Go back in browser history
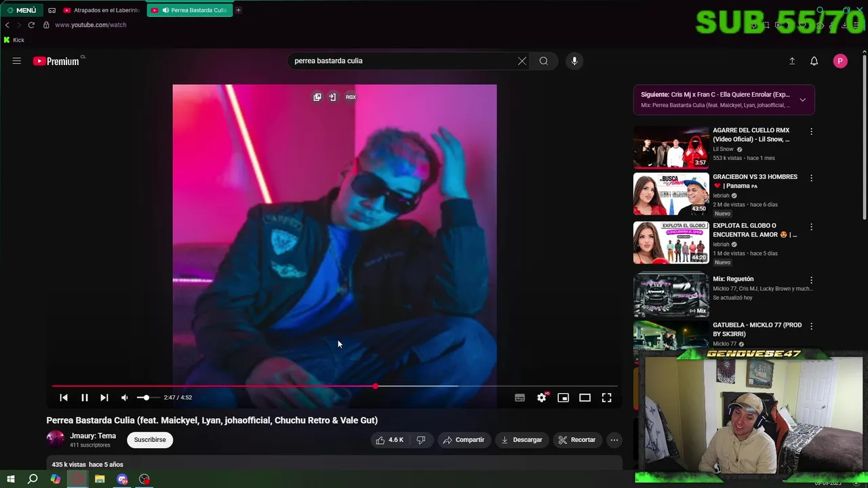This screenshot has height=488, width=868. coord(7,25)
